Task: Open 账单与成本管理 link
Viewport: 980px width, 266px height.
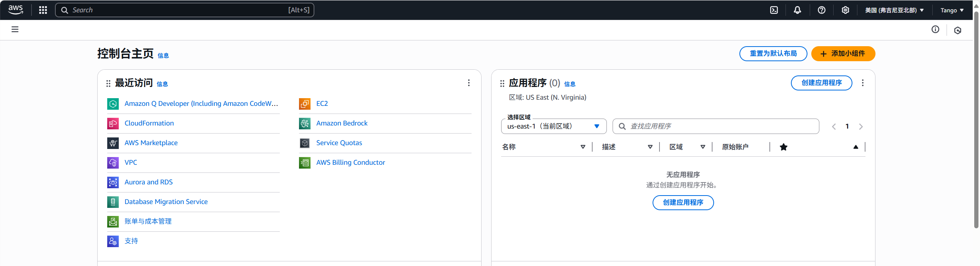Action: point(148,221)
